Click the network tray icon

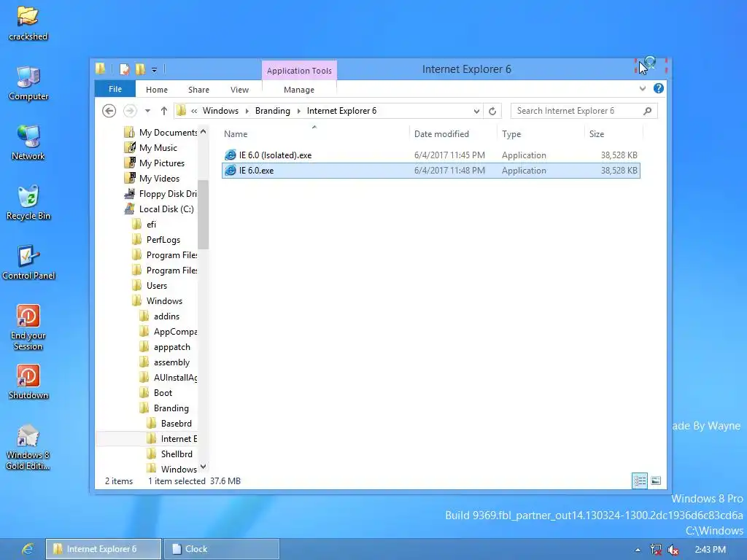pyautogui.click(x=656, y=550)
